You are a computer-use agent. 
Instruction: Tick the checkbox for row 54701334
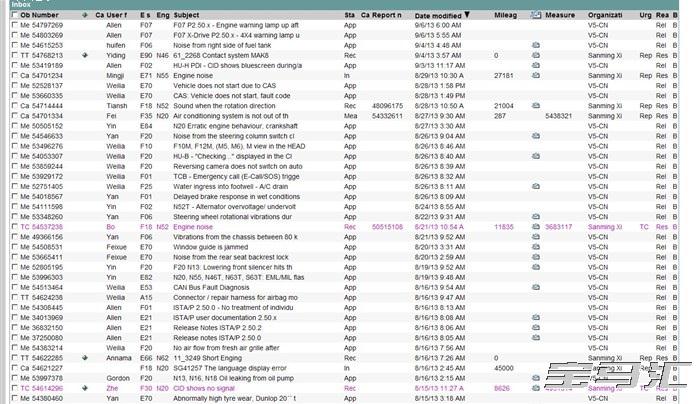coord(15,116)
